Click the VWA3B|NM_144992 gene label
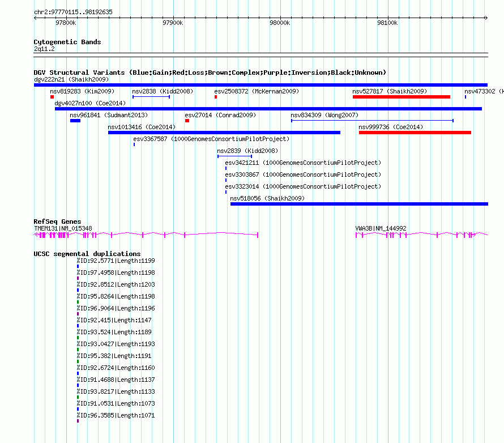 (381, 228)
